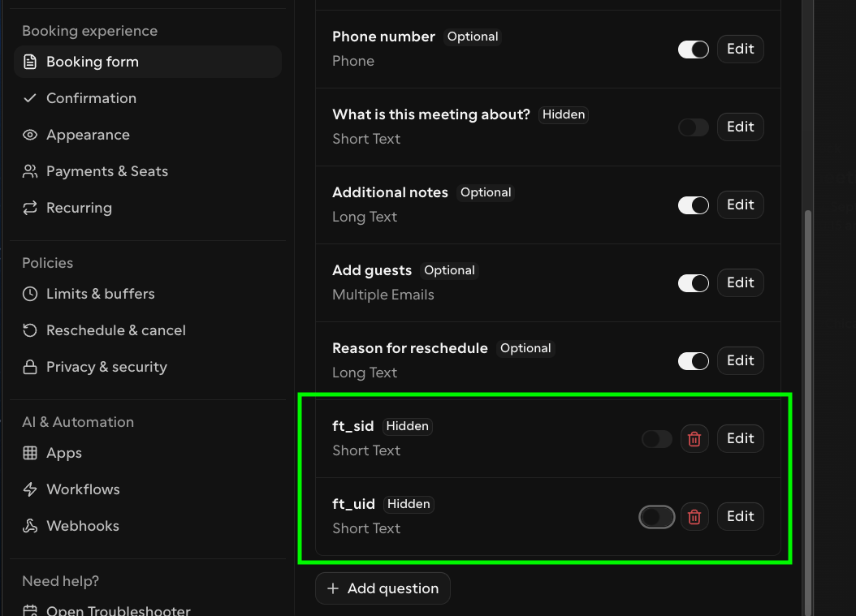The width and height of the screenshot is (856, 616).
Task: Click the 'Multiple Emails' type label
Action: coord(383,295)
